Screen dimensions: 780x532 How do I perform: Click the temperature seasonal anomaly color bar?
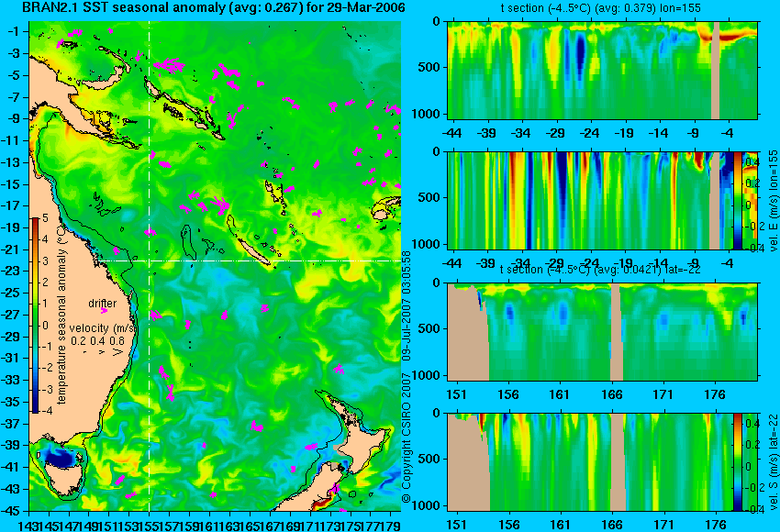pyautogui.click(x=35, y=316)
